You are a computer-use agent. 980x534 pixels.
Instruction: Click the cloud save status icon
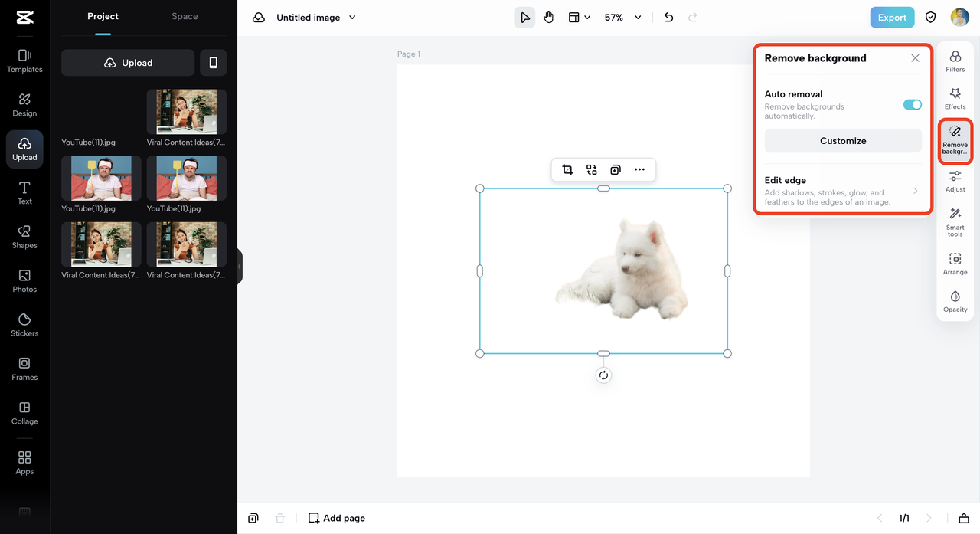pos(259,18)
